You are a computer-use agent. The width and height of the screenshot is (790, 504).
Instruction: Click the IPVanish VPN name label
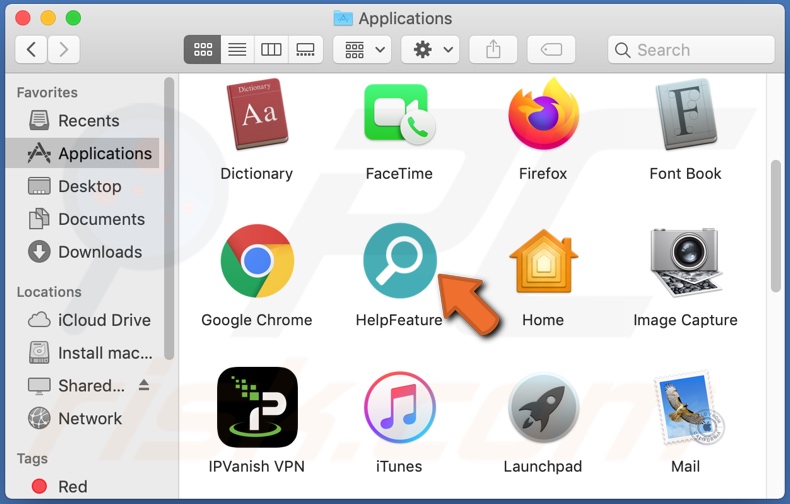[x=257, y=466]
